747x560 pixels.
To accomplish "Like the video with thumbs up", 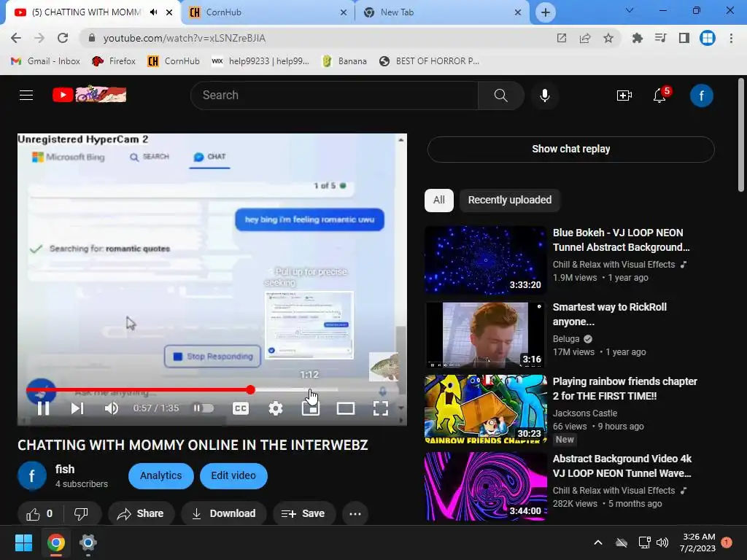I will click(39, 514).
